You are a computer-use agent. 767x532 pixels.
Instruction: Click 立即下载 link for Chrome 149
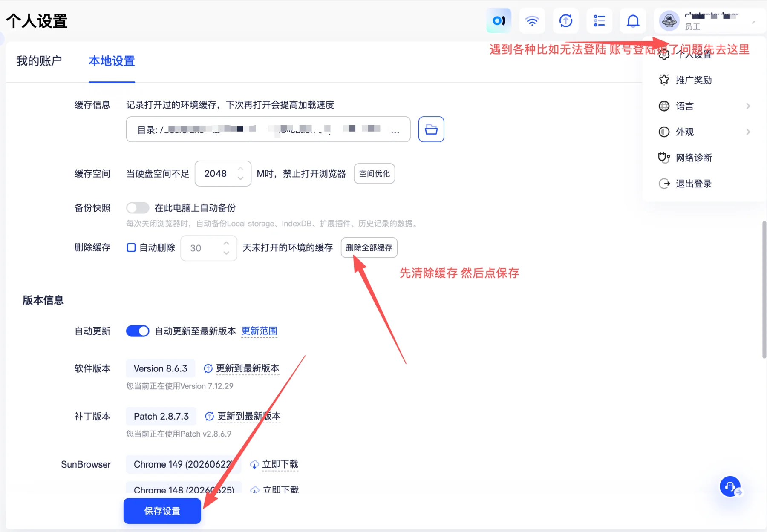(280, 464)
